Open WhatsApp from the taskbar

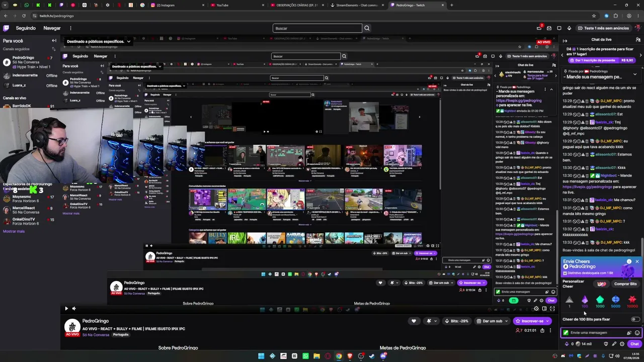point(305,356)
